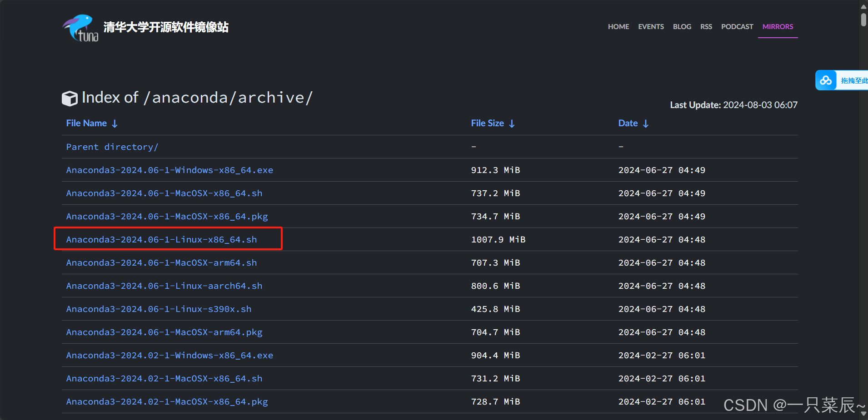Viewport: 868px width, 420px height.
Task: Click the 800.6 MiB file size cell
Action: [x=495, y=286]
